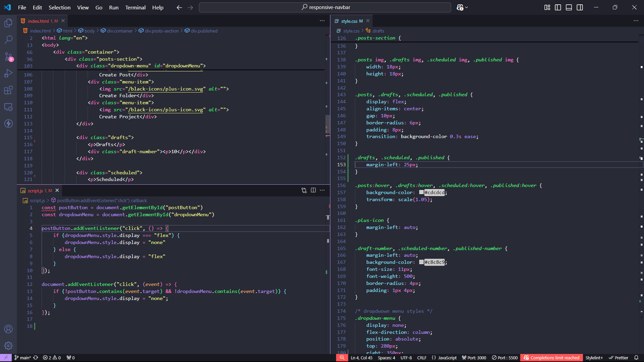Click main* branch in status bar
Viewport: 644px width, 362px height.
pyautogui.click(x=23, y=358)
